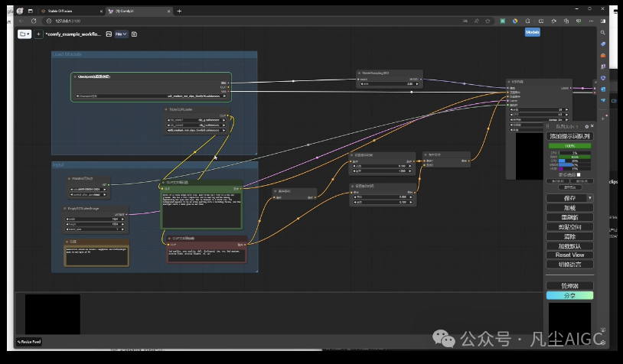Click 添加提示词队列 to queue the prompt
Viewport: 623px width, 364px height.
569,136
